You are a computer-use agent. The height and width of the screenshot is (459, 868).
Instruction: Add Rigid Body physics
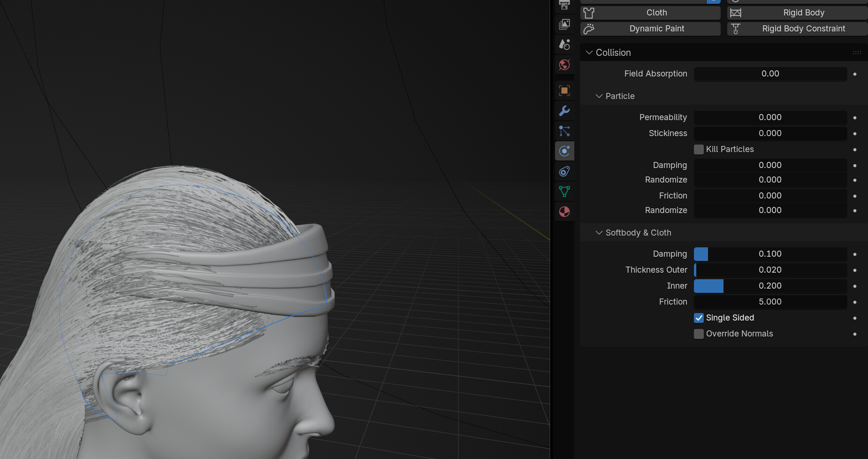click(798, 13)
